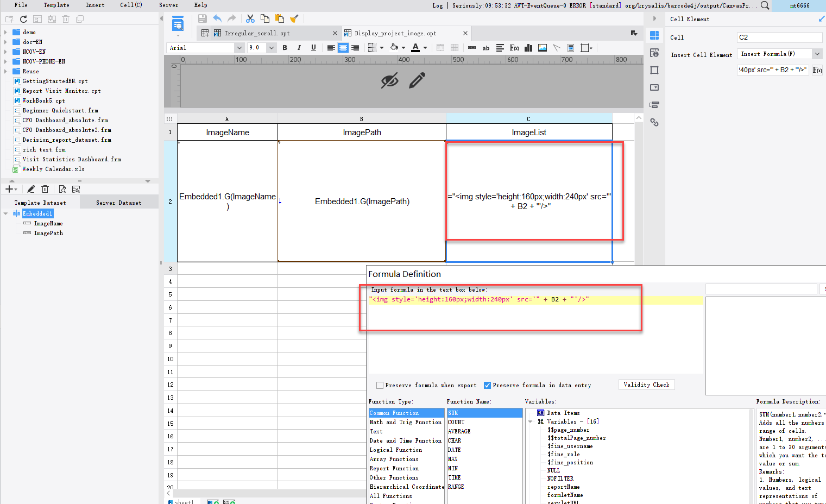Open the Cell Element panel in the right sidebar

pyautogui.click(x=654, y=35)
